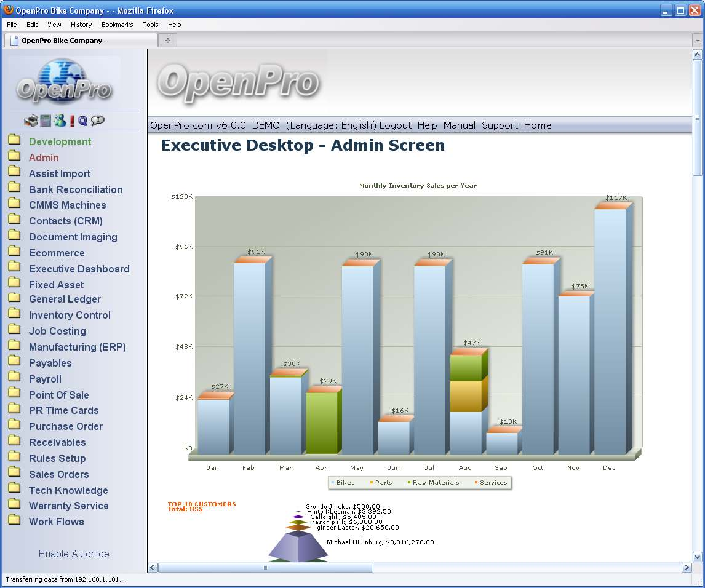Open the tab list dropdown arrow
The image size is (705, 588).
pyautogui.click(x=697, y=41)
